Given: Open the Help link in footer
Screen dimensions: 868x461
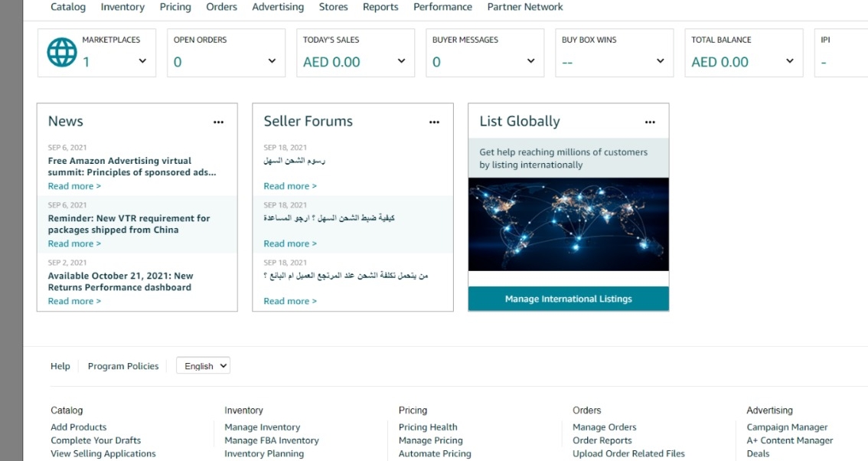Looking at the screenshot, I should (60, 366).
